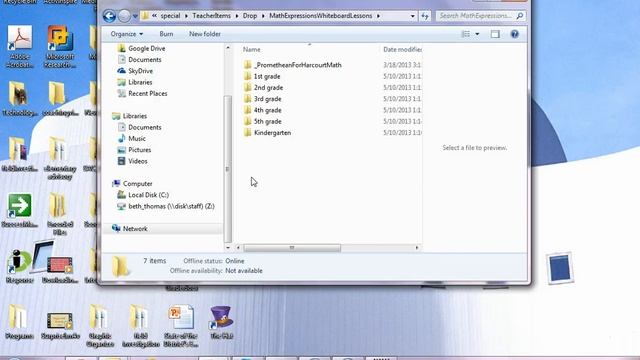The height and width of the screenshot is (360, 640).
Task: Select Drop in the address breadcrumb
Action: 250,16
